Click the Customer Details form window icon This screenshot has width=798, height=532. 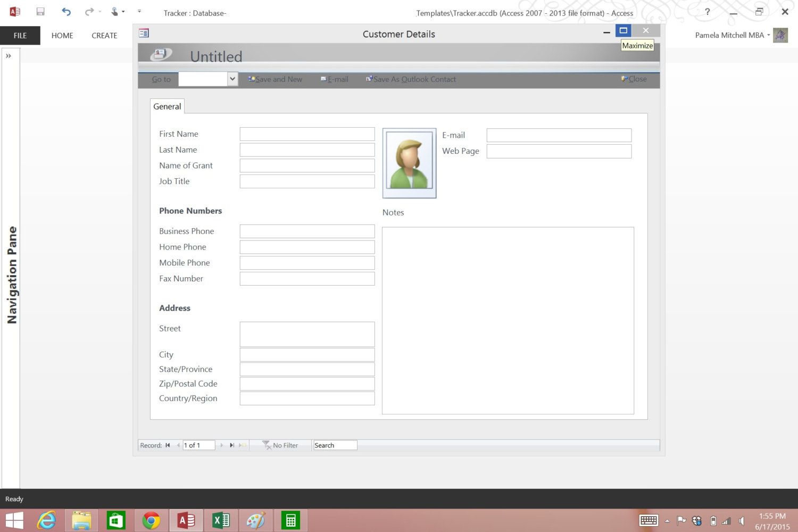[x=144, y=34]
